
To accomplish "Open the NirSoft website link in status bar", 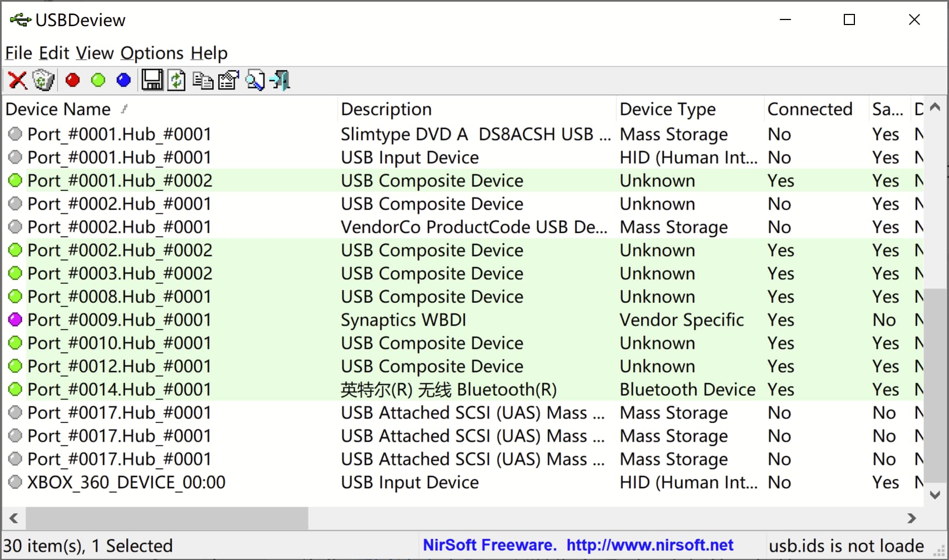I will coord(650,545).
